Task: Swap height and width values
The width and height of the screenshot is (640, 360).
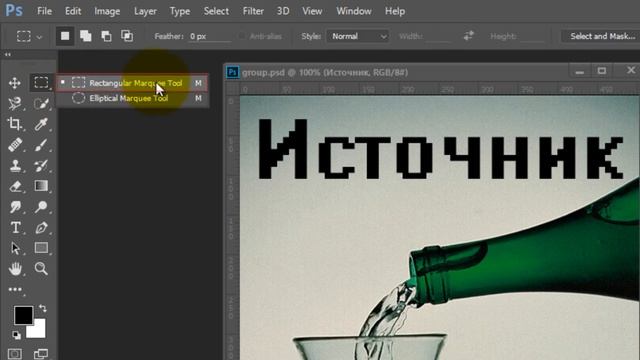Action: 468,36
